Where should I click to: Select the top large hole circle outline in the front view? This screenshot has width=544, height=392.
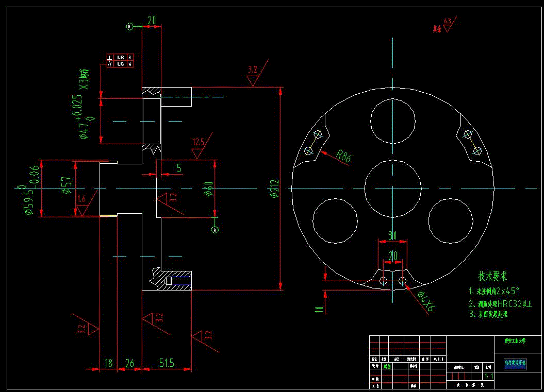click(393, 121)
